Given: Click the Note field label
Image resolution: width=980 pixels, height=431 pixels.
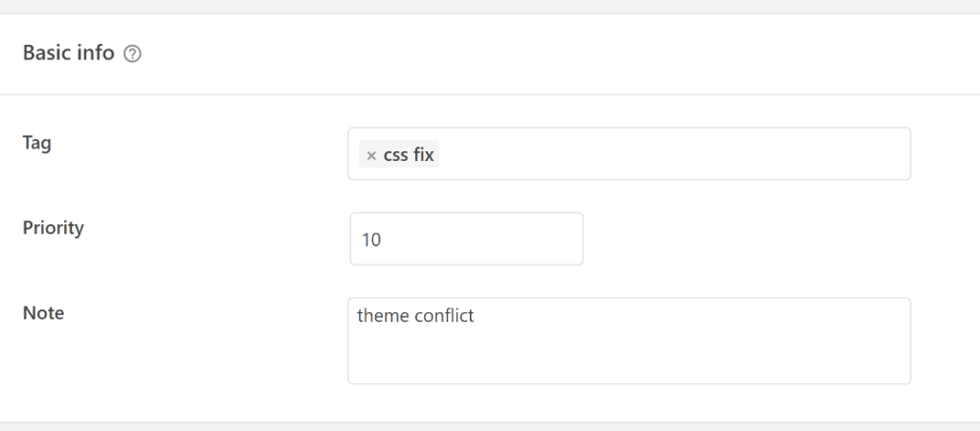Looking at the screenshot, I should [x=43, y=313].
